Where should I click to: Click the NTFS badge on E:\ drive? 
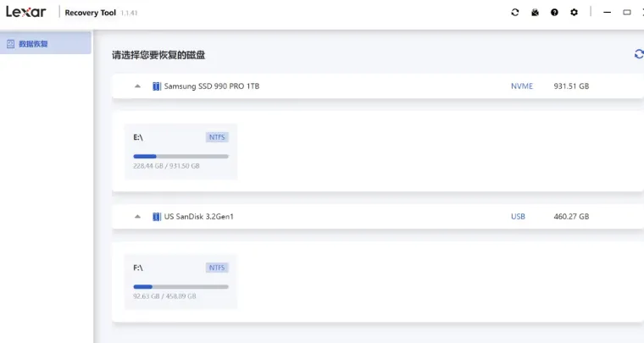(217, 136)
